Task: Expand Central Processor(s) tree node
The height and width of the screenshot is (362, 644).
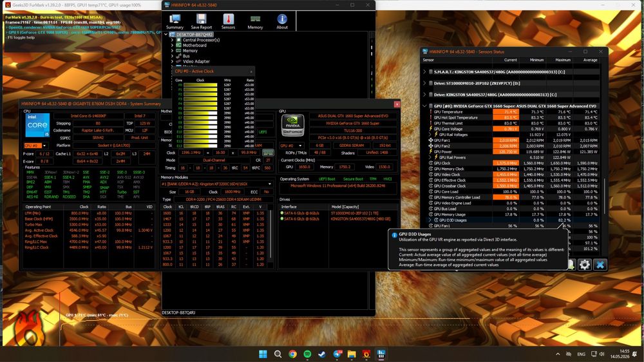Action: (x=173, y=40)
